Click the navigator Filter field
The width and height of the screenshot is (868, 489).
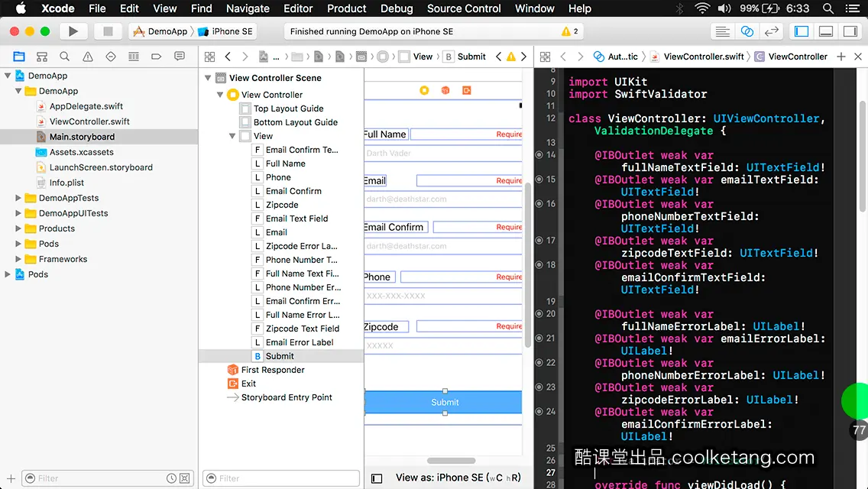coord(108,478)
